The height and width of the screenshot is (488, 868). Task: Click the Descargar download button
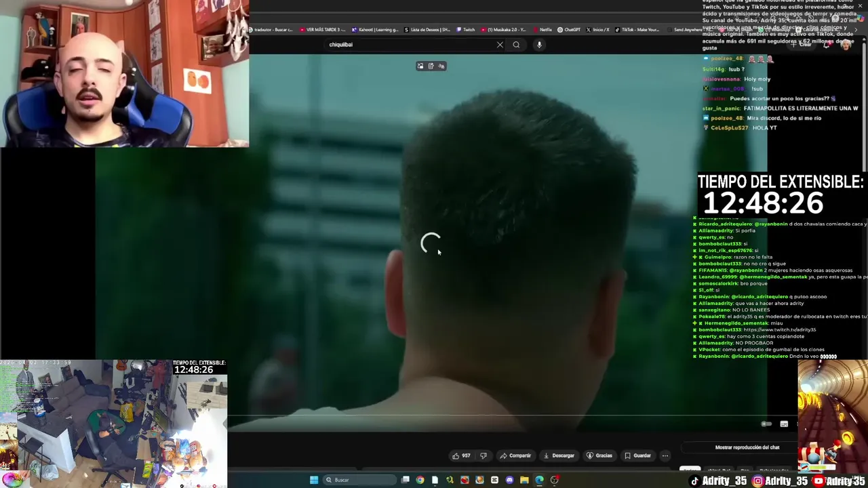(559, 455)
